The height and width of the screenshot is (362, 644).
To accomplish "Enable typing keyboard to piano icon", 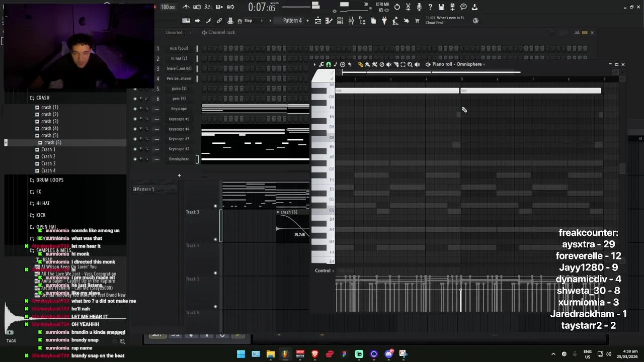I will pyautogui.click(x=186, y=21).
